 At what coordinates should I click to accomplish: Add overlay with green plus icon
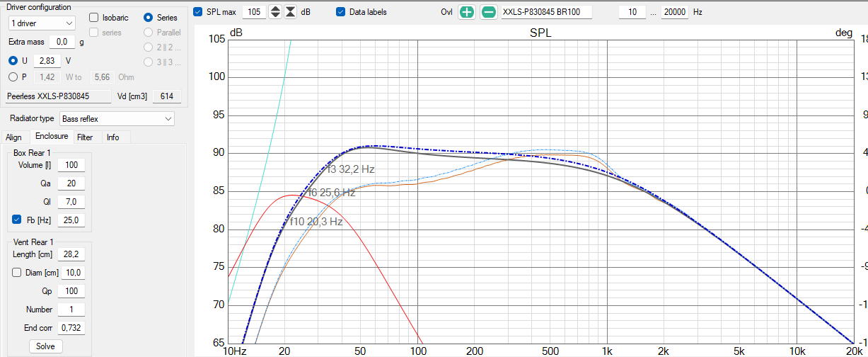click(x=466, y=12)
